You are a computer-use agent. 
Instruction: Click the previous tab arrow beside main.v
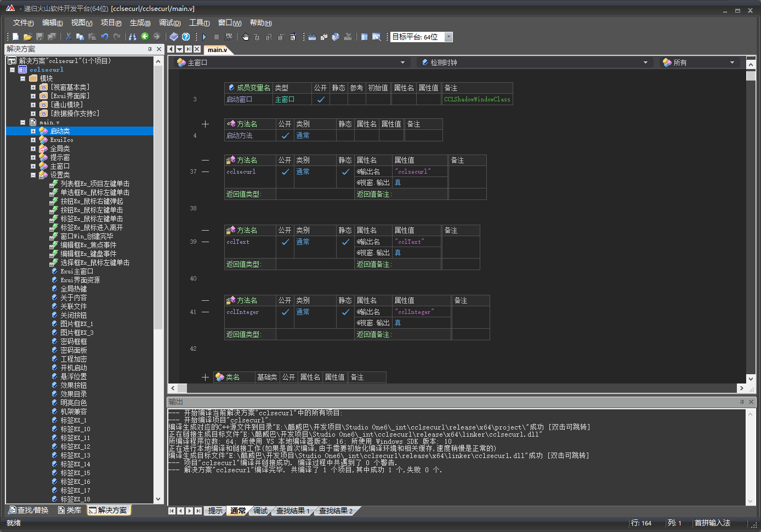coord(171,49)
